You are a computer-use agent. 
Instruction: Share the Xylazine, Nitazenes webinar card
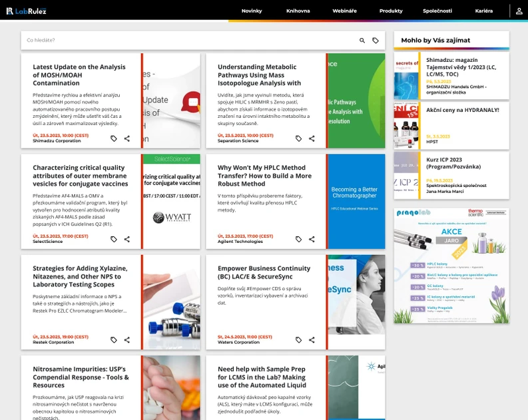coord(127,340)
